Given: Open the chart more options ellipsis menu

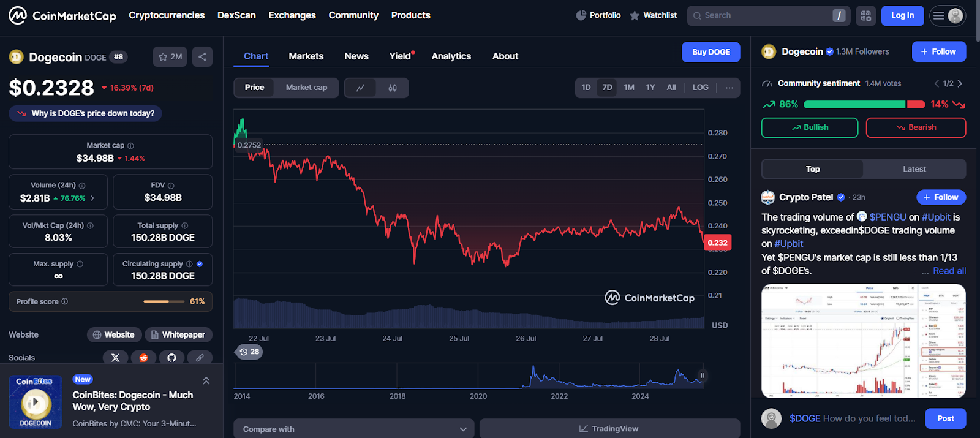Looking at the screenshot, I should pyautogui.click(x=729, y=88).
